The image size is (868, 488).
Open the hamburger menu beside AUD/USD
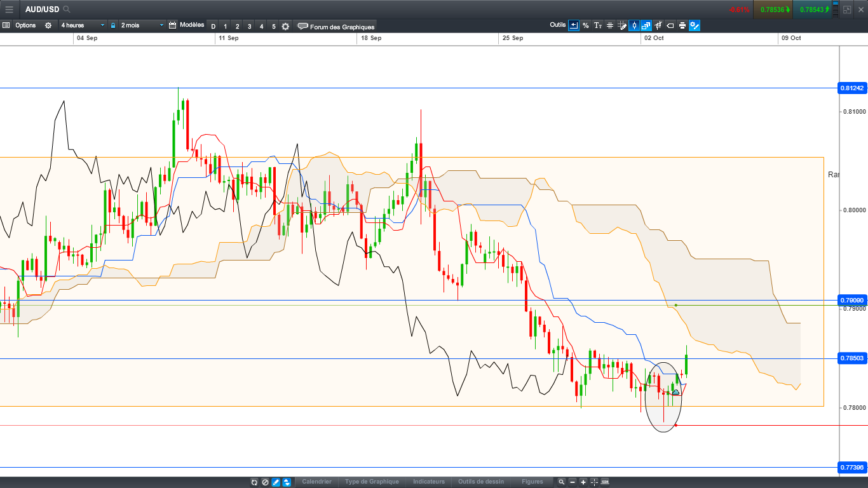point(9,10)
